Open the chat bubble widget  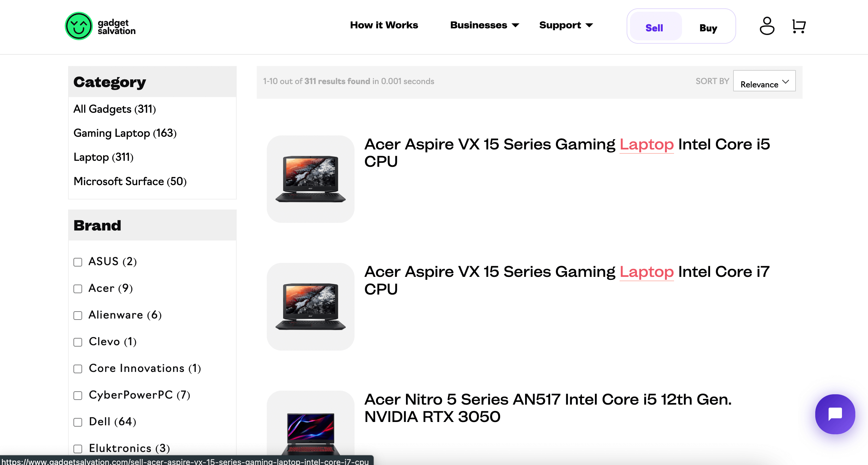click(834, 414)
